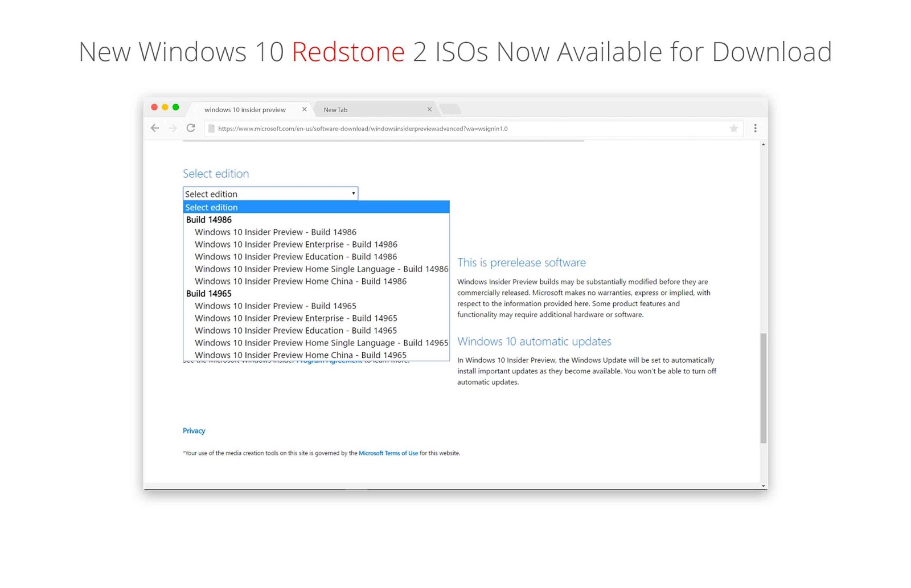Viewport: 911px width, 588px height.
Task: Open the Microsoft Terms of Use link
Action: (x=388, y=453)
